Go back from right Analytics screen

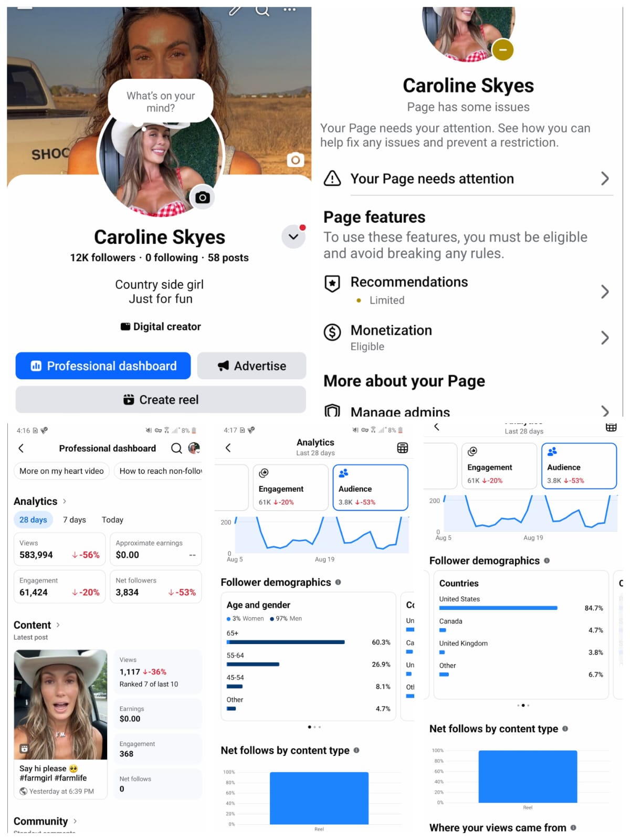[437, 427]
